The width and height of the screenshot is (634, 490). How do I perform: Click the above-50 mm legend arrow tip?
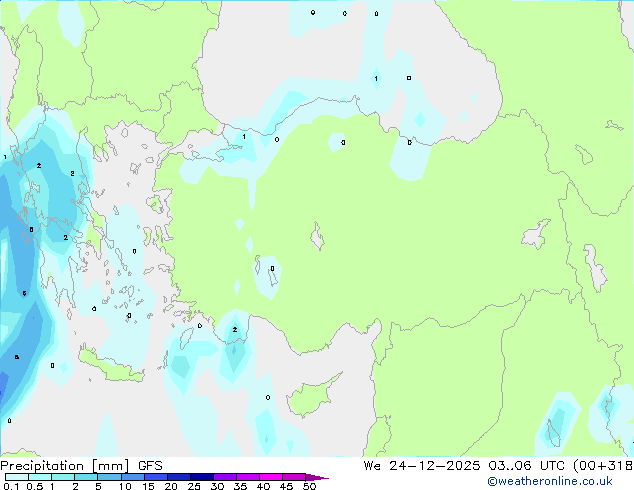pos(317,477)
